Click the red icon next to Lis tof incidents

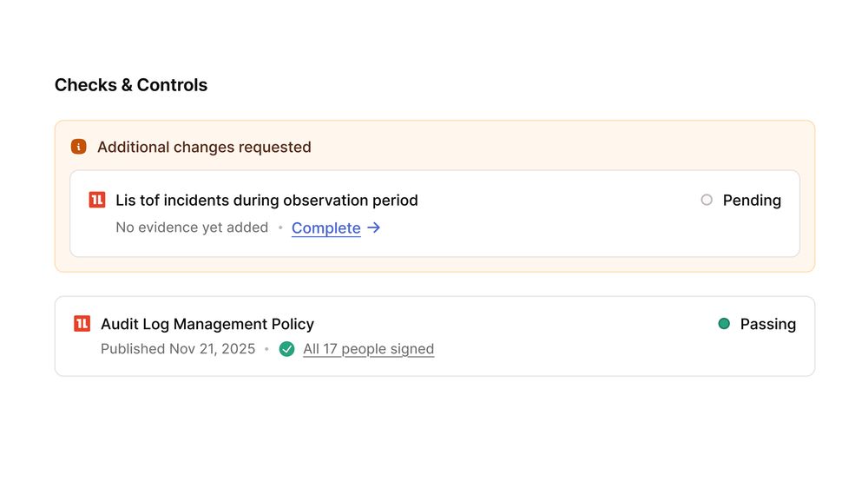97,200
